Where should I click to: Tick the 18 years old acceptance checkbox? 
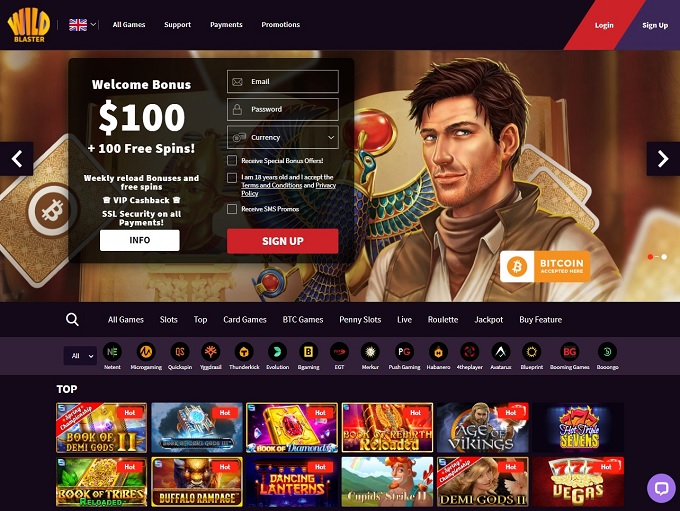click(232, 177)
